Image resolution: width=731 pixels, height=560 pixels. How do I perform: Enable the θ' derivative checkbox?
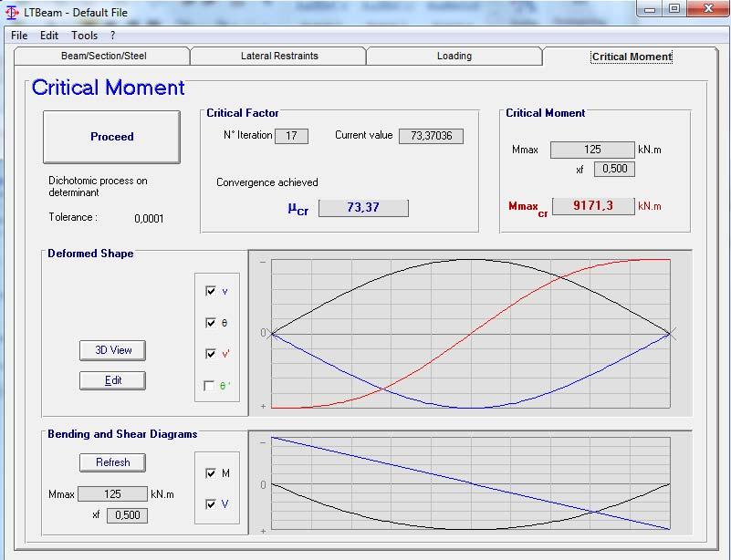point(209,386)
